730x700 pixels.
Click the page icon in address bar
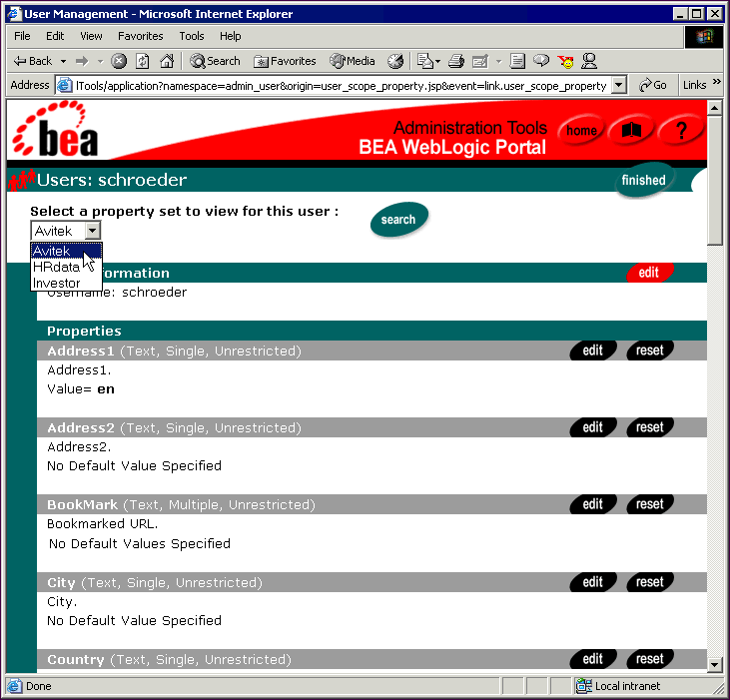point(64,85)
